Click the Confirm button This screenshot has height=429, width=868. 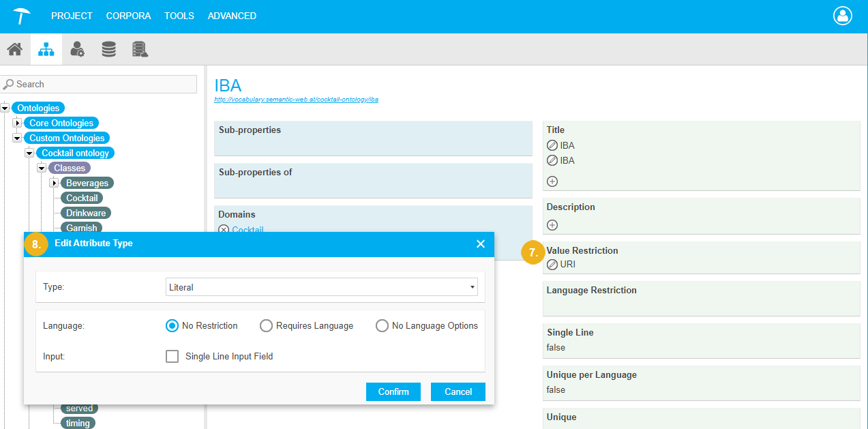[393, 391]
